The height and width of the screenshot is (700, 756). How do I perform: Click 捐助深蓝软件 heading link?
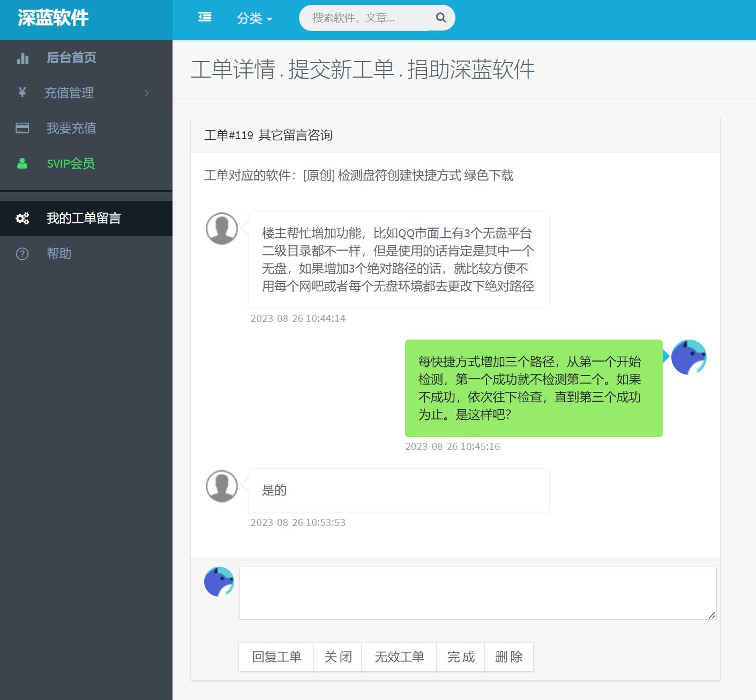pyautogui.click(x=471, y=70)
